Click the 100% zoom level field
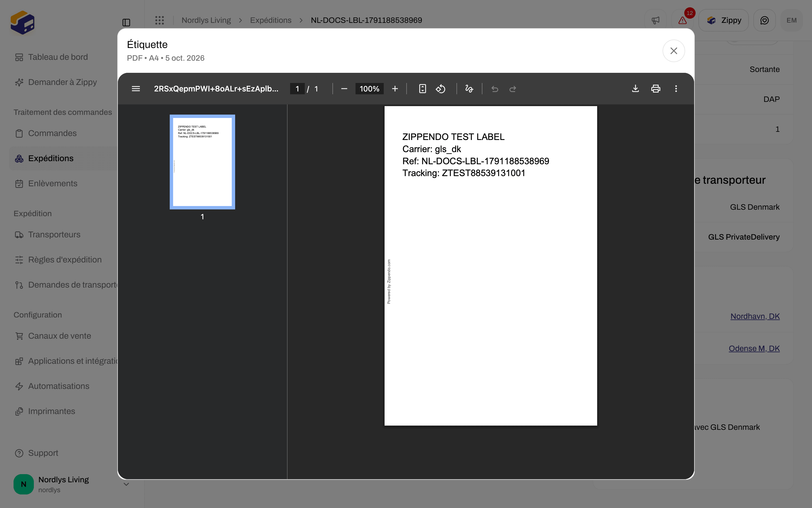 tap(369, 89)
